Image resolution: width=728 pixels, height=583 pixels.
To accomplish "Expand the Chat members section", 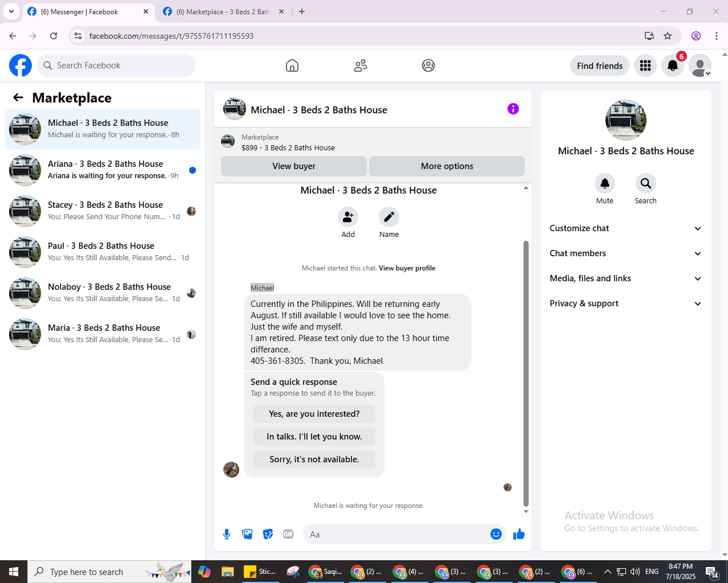I will (x=626, y=253).
